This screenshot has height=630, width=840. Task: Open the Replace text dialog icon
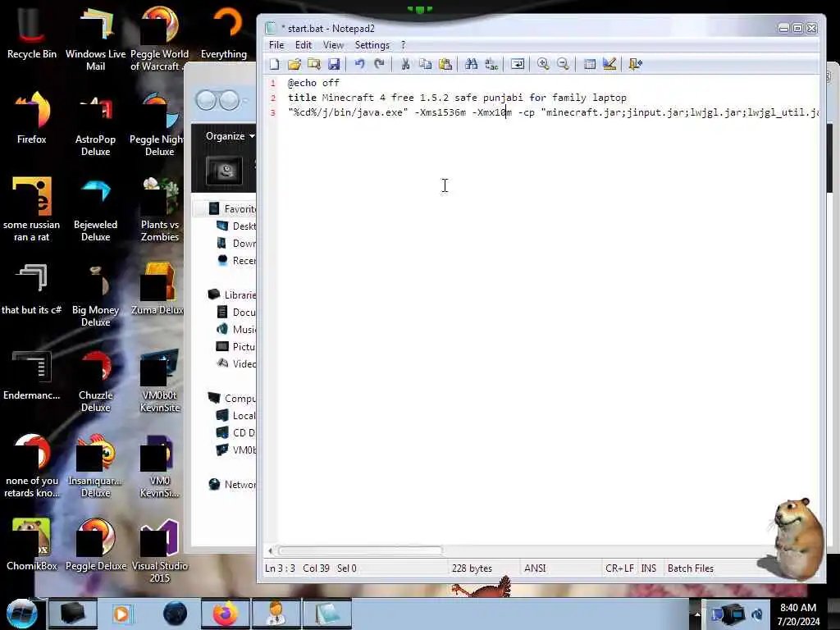point(491,64)
